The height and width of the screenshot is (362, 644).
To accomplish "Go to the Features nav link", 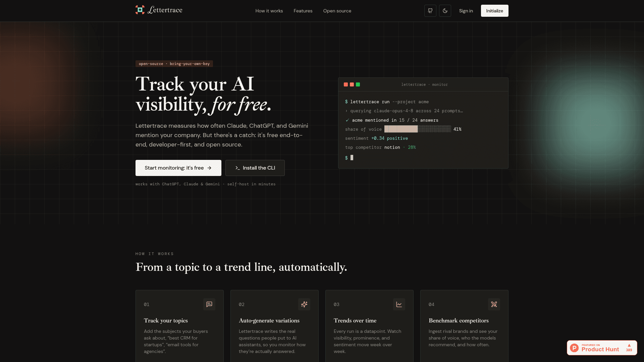I will (303, 11).
